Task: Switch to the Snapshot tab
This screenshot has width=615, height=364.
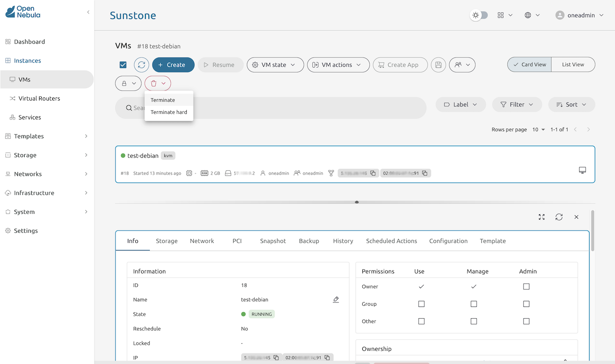Action: pos(273,241)
